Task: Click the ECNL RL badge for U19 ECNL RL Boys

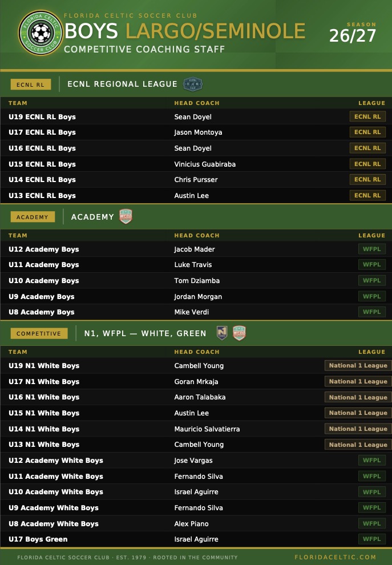Action: [367, 116]
